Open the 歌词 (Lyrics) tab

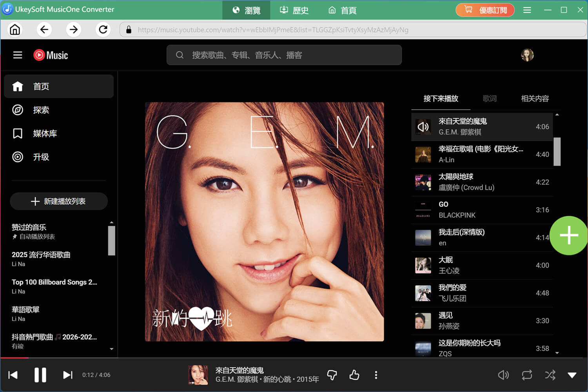(x=489, y=98)
